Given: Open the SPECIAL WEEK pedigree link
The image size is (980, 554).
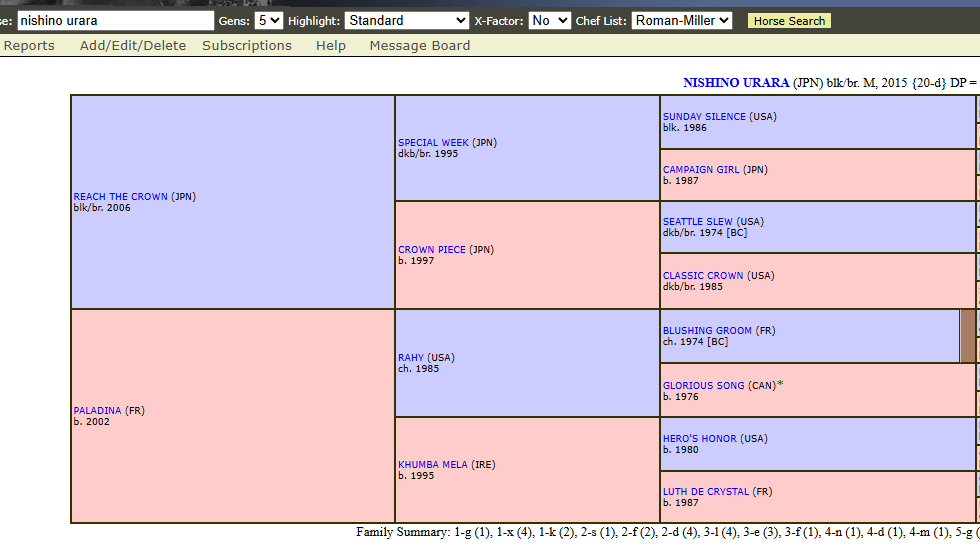Looking at the screenshot, I should click(433, 143).
